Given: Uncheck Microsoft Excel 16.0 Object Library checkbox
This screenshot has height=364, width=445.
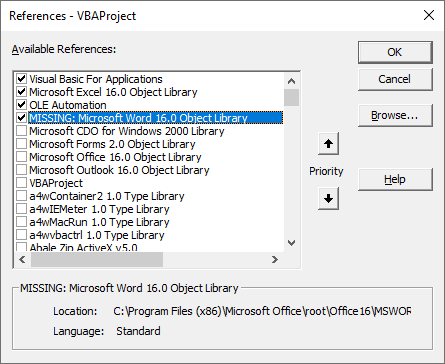Looking at the screenshot, I should (x=22, y=92).
